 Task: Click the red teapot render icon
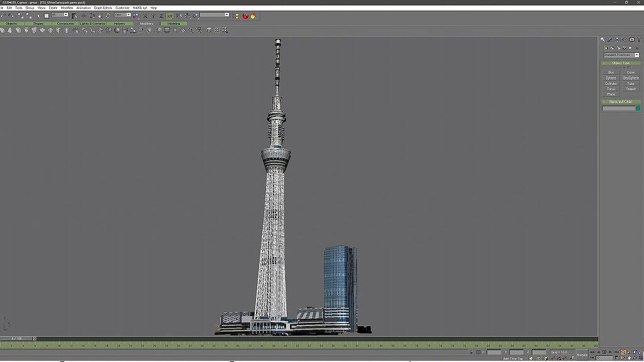pos(245,16)
